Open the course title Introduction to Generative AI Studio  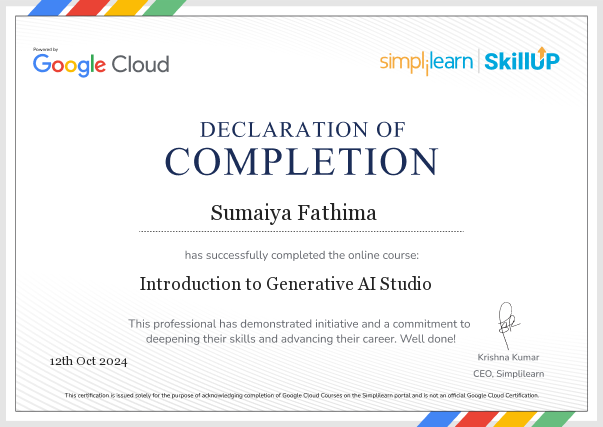pos(286,283)
